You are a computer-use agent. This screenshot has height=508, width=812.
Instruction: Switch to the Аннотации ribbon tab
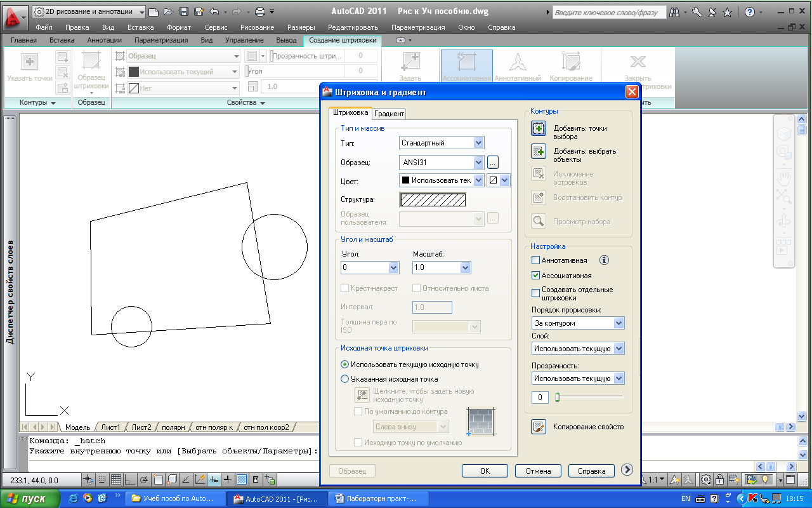104,40
